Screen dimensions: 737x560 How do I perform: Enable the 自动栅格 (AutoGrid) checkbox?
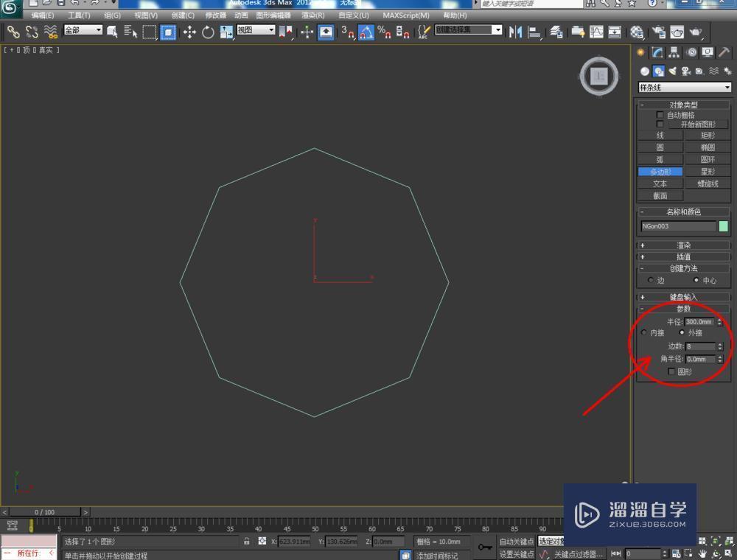point(660,114)
